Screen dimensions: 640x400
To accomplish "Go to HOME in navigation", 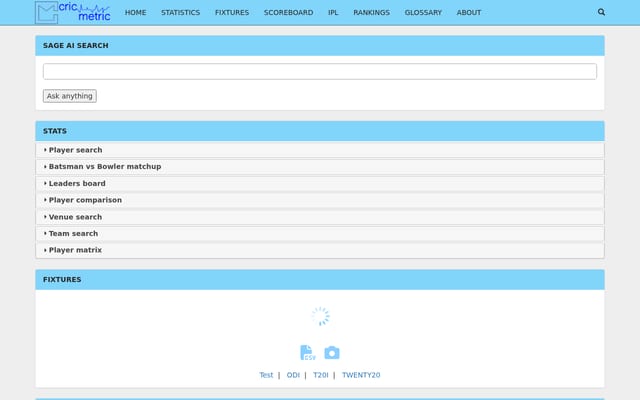I will (x=136, y=13).
